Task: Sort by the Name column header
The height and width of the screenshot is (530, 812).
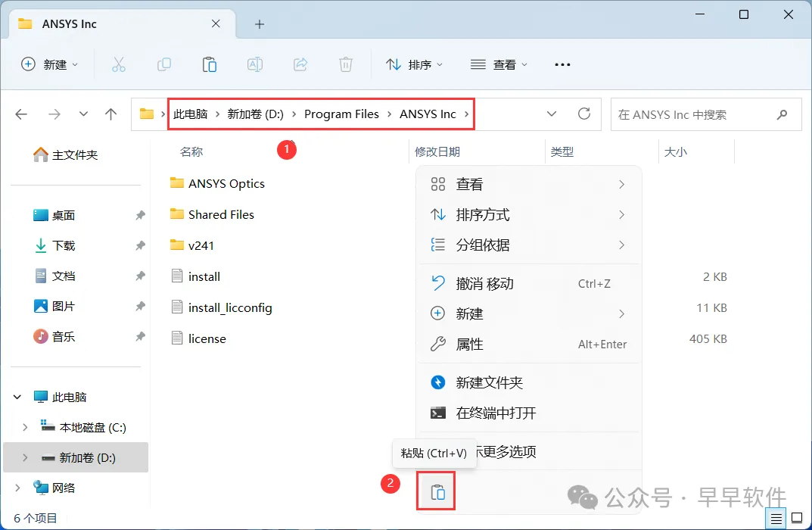Action: [x=191, y=151]
